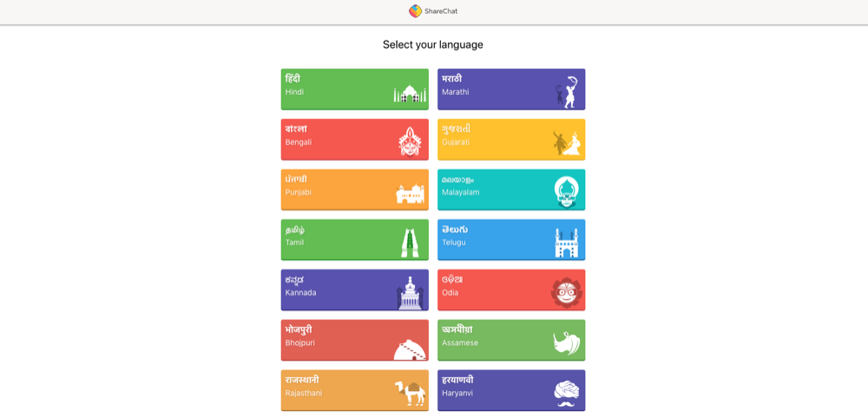Click the warrior figure icon on Marathi

tap(567, 92)
